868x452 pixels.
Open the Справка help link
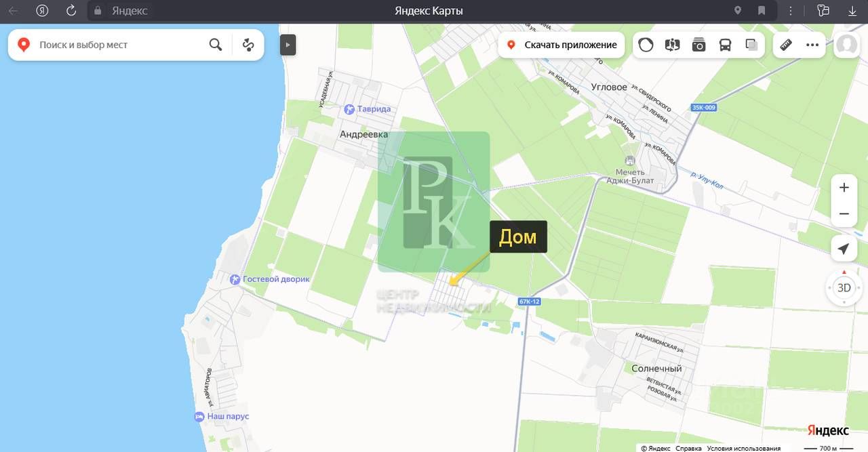688,448
